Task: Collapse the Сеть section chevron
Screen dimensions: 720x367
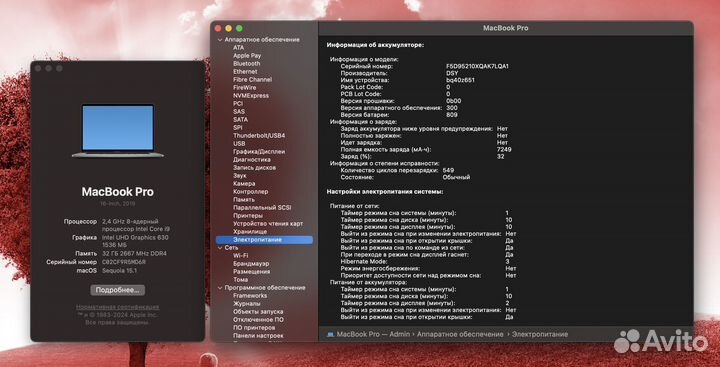Action: pos(220,248)
